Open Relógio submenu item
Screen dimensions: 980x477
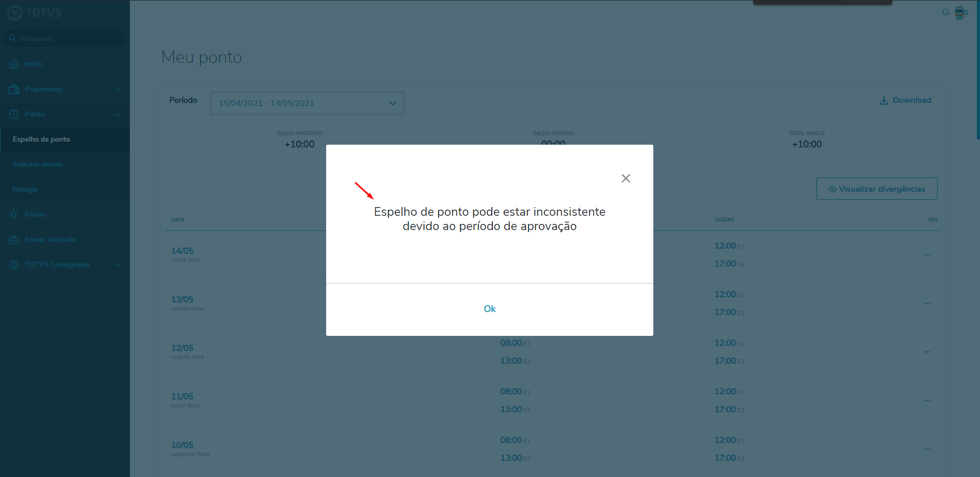pyautogui.click(x=25, y=189)
